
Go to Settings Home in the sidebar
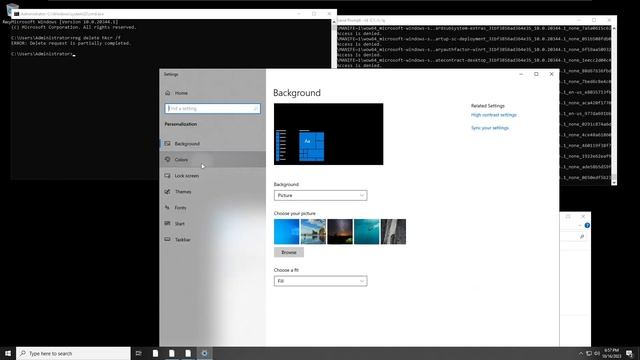tap(212, 93)
